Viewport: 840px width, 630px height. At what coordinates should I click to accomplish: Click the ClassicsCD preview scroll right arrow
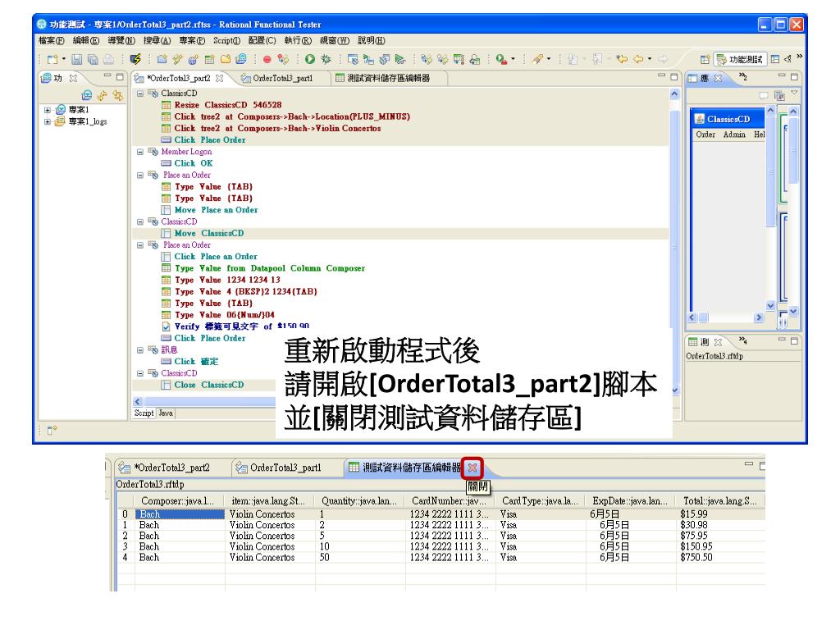pos(758,317)
